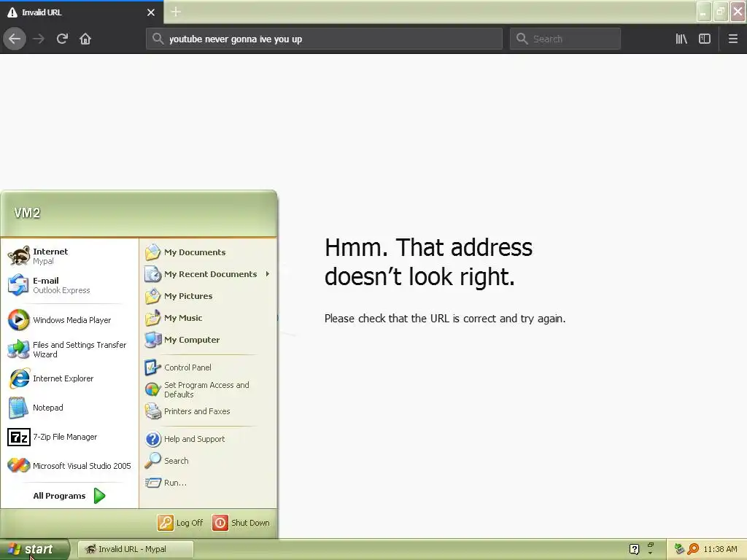This screenshot has width=747, height=560.
Task: Open Microsoft Visual Studio 2005
Action: (x=69, y=466)
